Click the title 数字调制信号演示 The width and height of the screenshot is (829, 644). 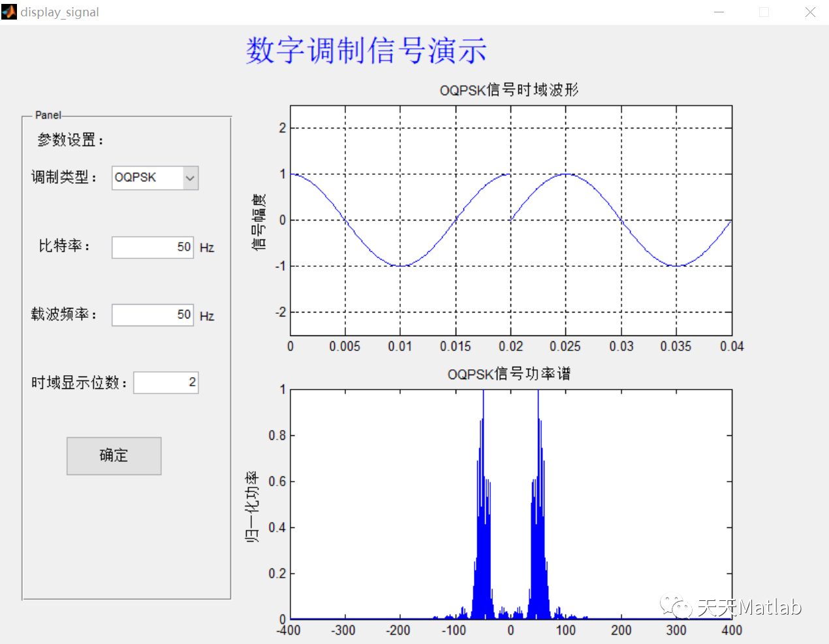(x=364, y=51)
